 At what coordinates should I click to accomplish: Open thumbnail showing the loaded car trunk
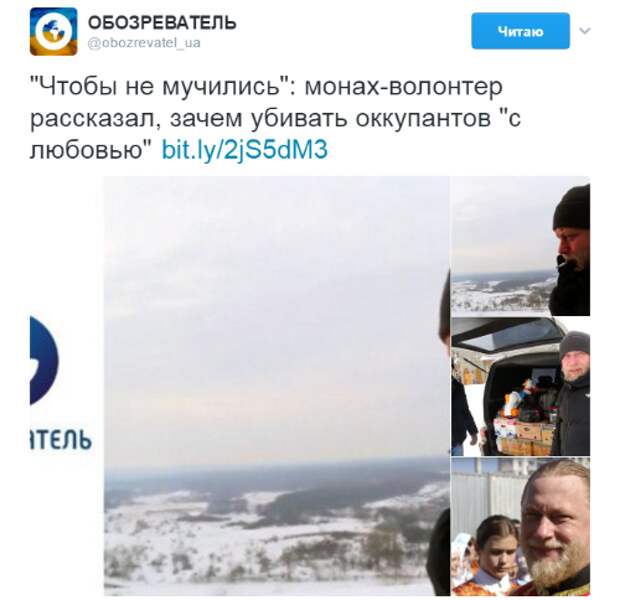point(521,386)
